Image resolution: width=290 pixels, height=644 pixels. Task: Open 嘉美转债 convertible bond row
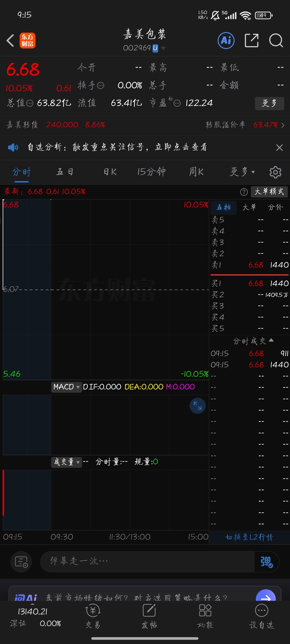pos(56,125)
